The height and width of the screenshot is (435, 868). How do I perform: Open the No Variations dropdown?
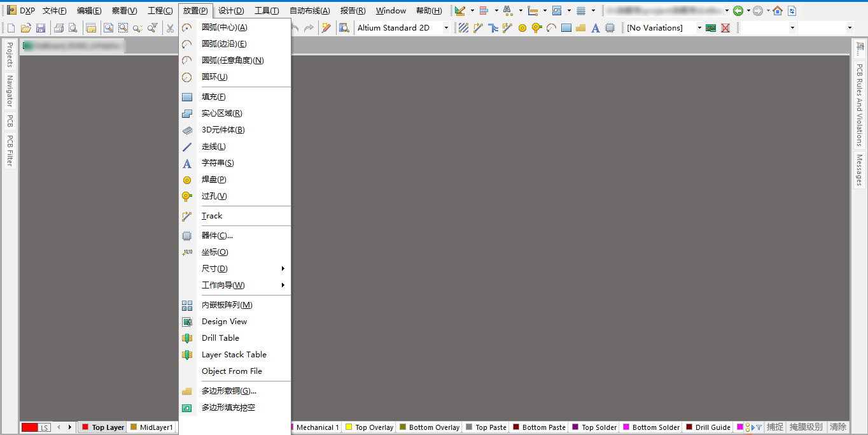[699, 28]
